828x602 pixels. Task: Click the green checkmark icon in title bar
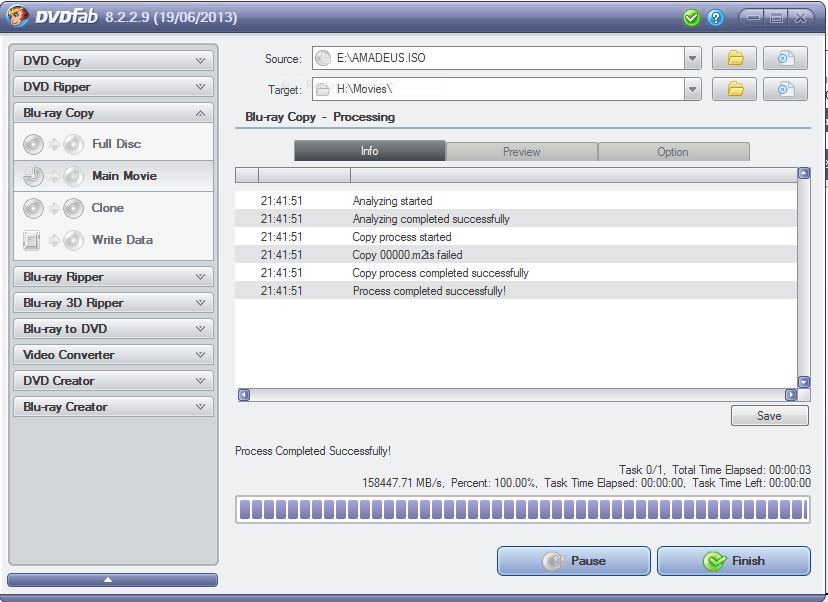point(691,18)
